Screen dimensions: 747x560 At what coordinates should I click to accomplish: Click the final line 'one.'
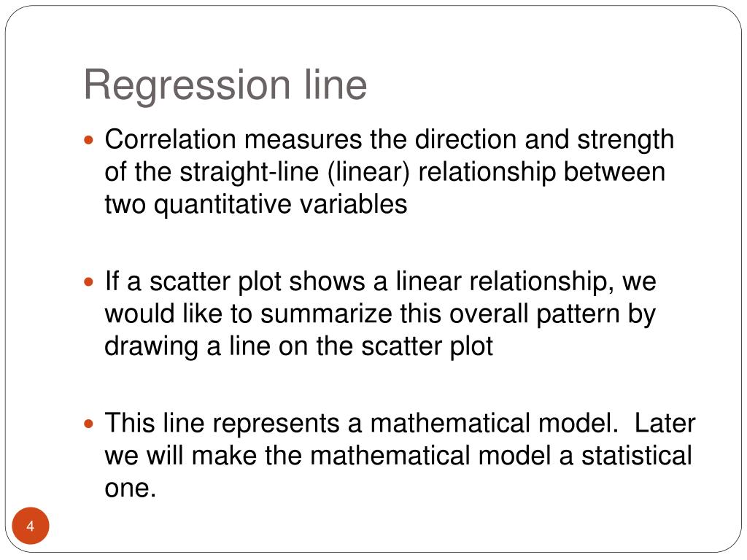tap(131, 489)
